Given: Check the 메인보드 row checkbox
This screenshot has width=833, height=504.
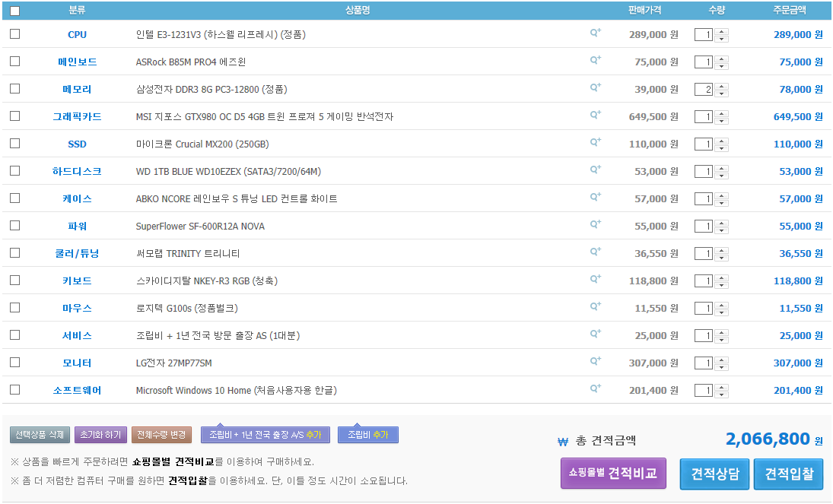Looking at the screenshot, I should tap(15, 61).
